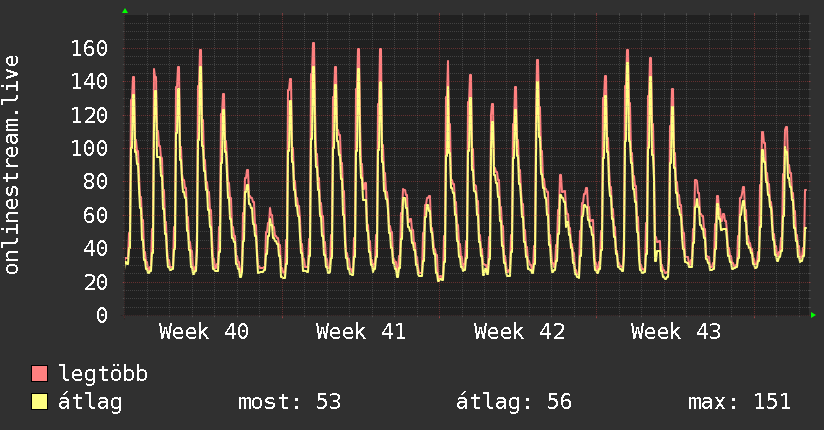
Task: Click the 100 y-axis tick label
Action: click(89, 148)
